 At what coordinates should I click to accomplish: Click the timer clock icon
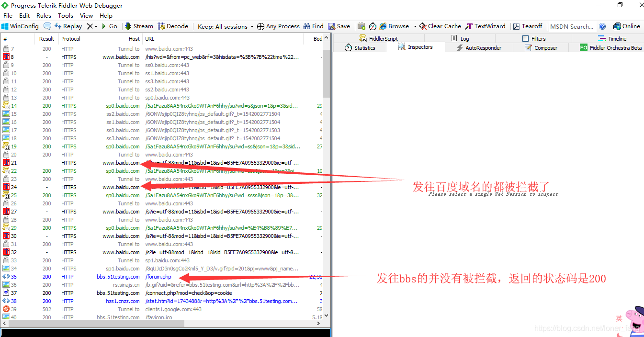pyautogui.click(x=373, y=26)
